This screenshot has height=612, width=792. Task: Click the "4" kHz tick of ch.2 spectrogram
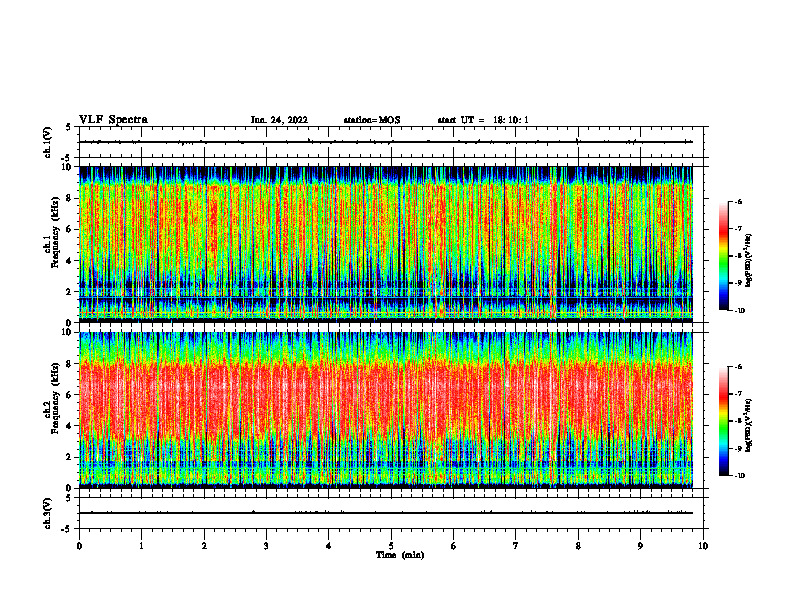tap(69, 426)
